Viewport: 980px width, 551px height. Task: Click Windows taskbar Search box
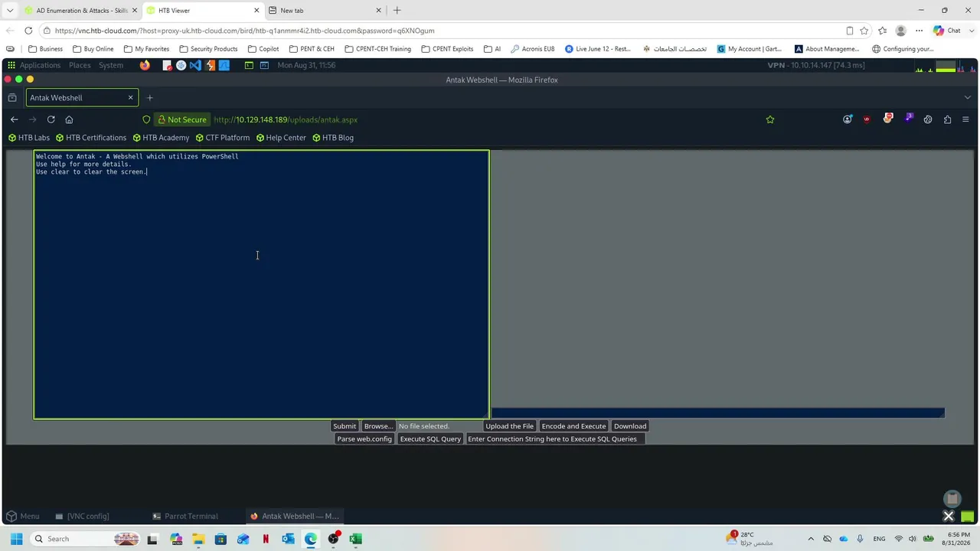click(x=86, y=539)
